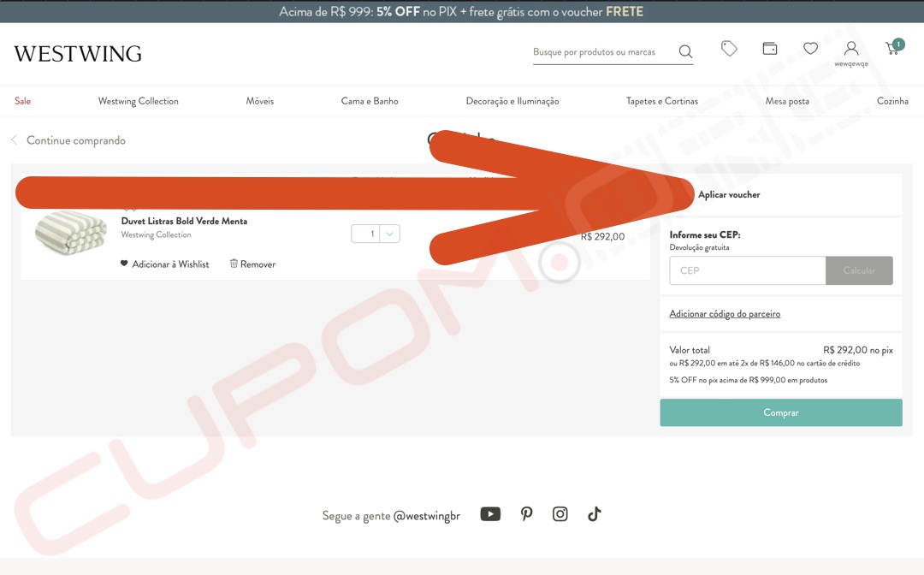Image resolution: width=924 pixels, height=575 pixels.
Task: Click the top promo banner about PIX
Action: coord(461,12)
